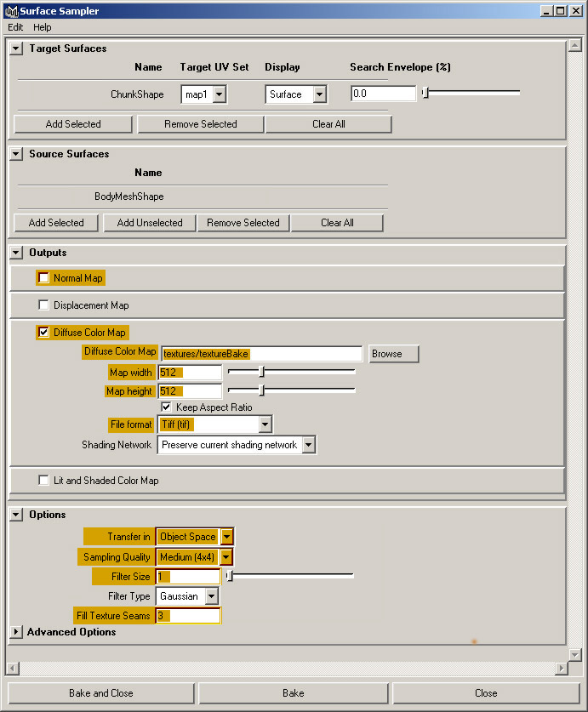Collapse the Options section
This screenshot has width=588, height=712.
pos(16,515)
